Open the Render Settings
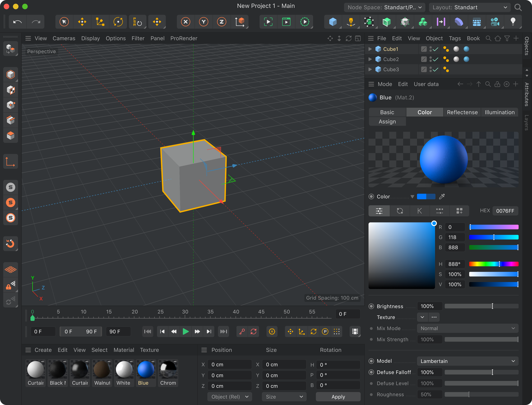532x405 pixels. [305, 22]
